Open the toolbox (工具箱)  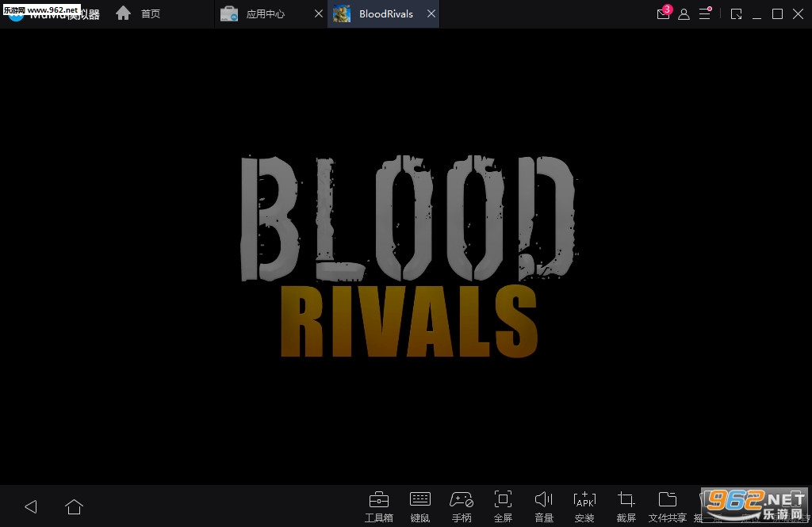378,505
